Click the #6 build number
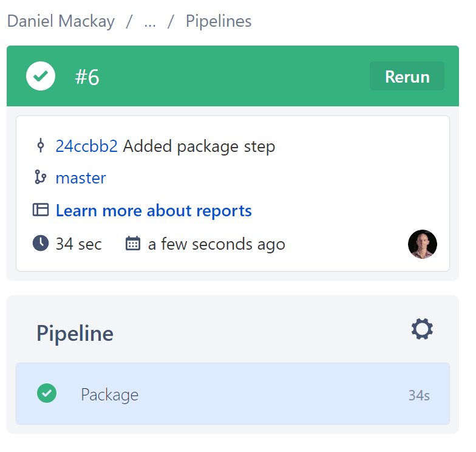This screenshot has height=452, width=476. pyautogui.click(x=87, y=77)
